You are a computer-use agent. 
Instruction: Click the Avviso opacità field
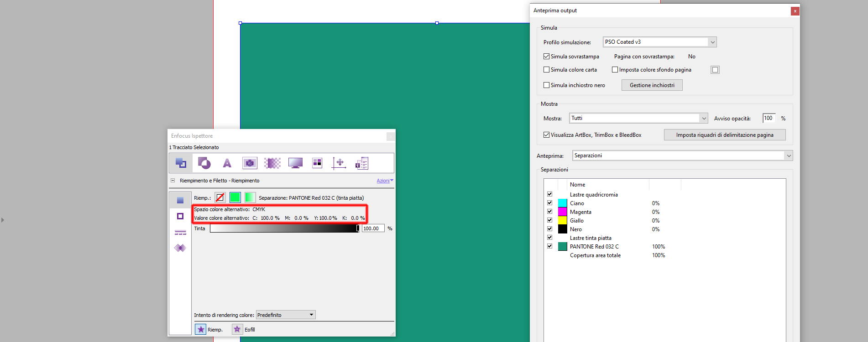(769, 118)
